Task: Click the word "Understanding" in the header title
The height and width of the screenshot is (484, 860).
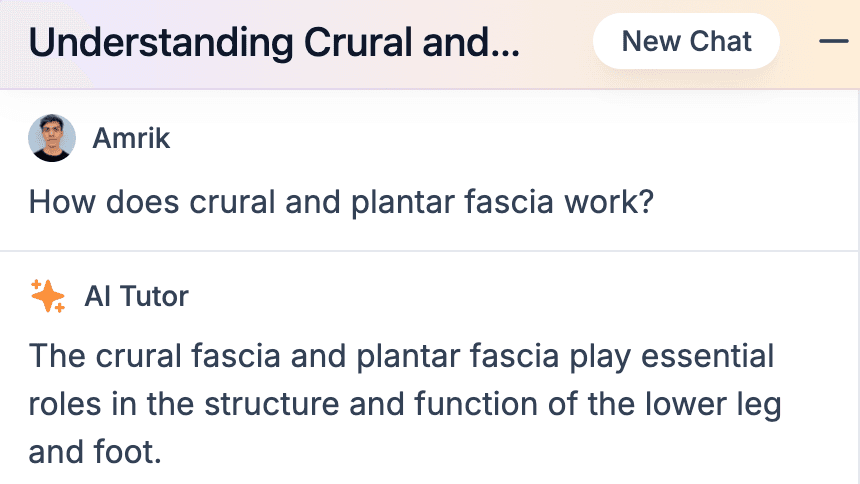Action: pyautogui.click(x=161, y=43)
